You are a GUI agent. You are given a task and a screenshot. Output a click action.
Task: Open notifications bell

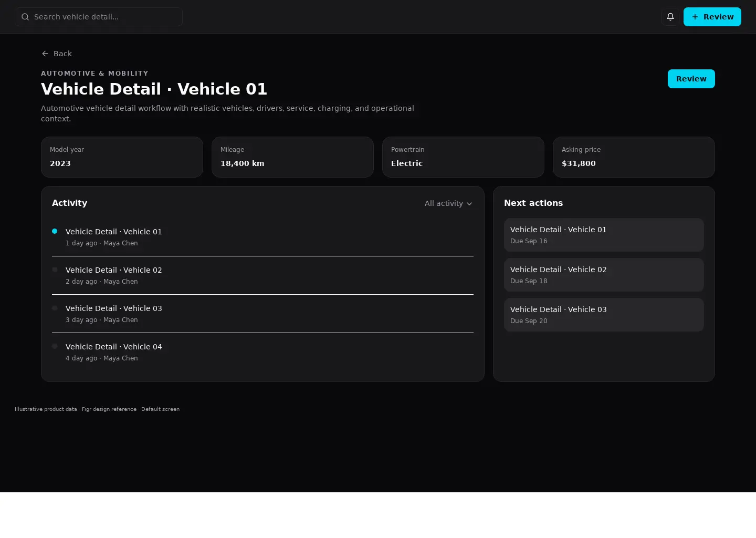[x=670, y=17]
